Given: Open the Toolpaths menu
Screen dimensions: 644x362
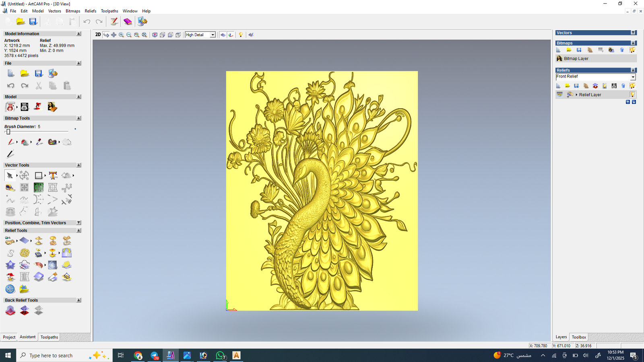Looking at the screenshot, I should click(109, 11).
